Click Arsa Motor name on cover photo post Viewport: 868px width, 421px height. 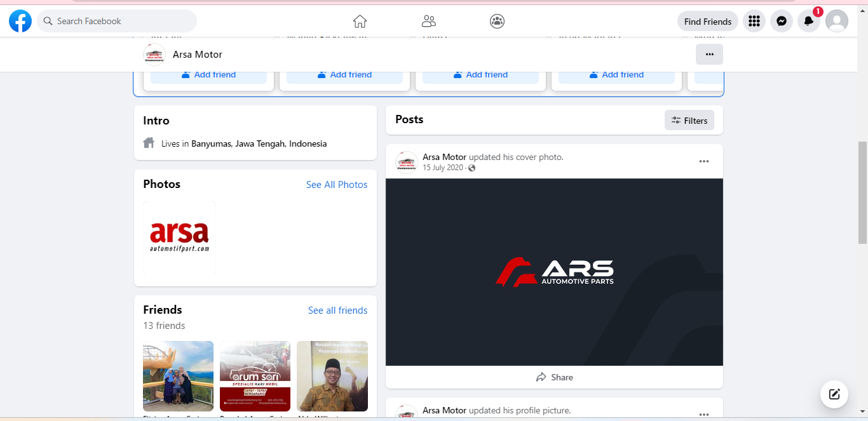click(444, 157)
